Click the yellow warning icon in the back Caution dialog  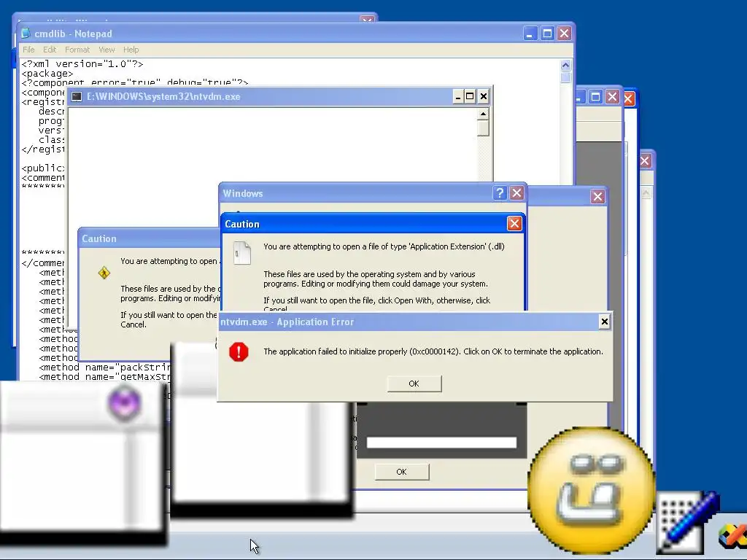pyautogui.click(x=104, y=273)
